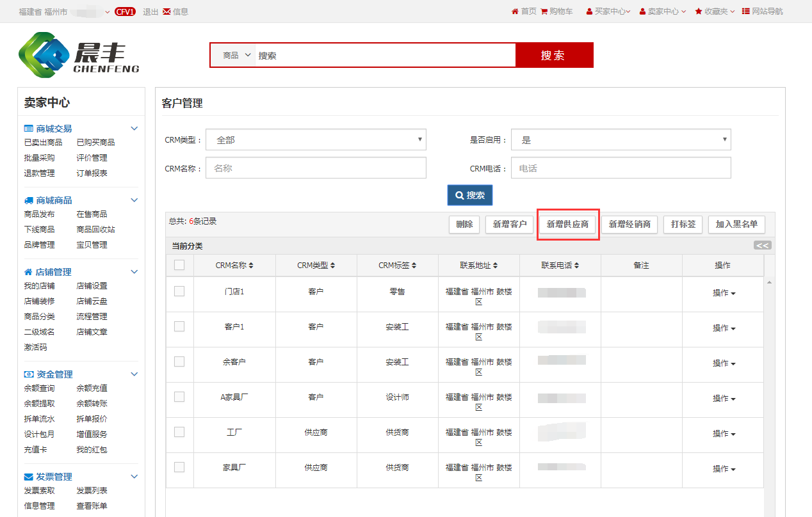Open the shopping cart 购物车 icon
This screenshot has height=517, width=812.
pyautogui.click(x=544, y=12)
